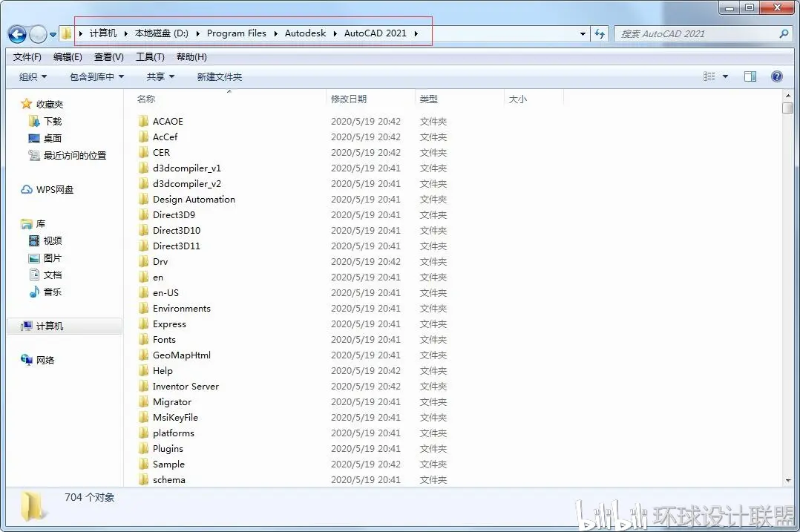Open the 文件(F) menu

click(x=27, y=57)
